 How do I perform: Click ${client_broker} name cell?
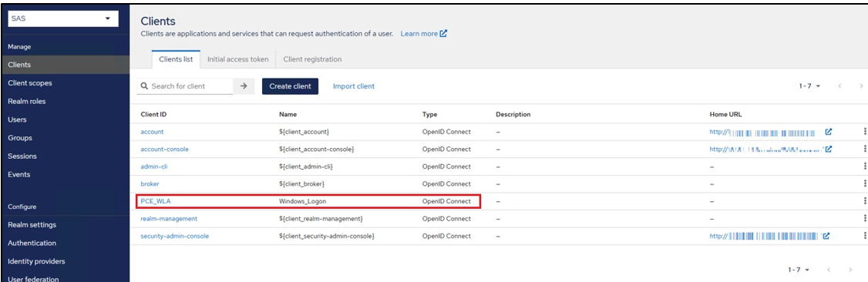point(301,183)
